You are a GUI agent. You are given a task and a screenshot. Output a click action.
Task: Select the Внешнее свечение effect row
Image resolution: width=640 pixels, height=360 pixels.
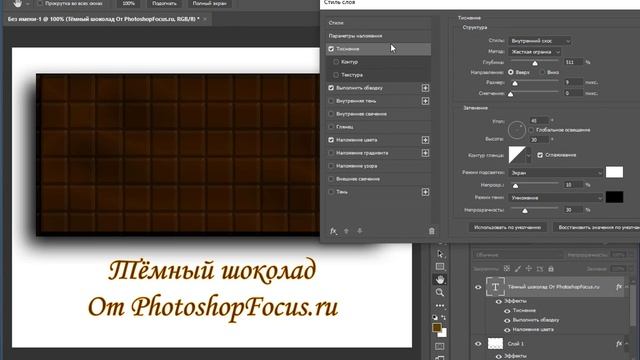[x=378, y=179]
